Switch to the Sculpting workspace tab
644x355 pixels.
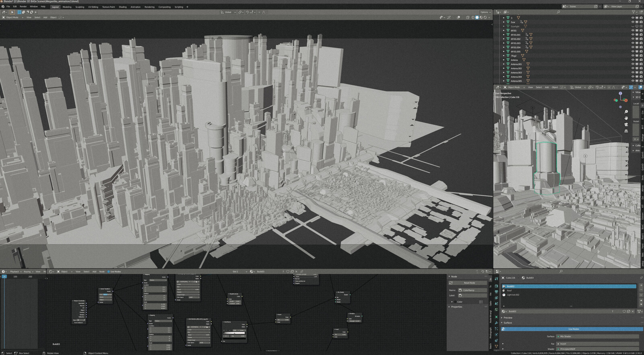coord(80,7)
